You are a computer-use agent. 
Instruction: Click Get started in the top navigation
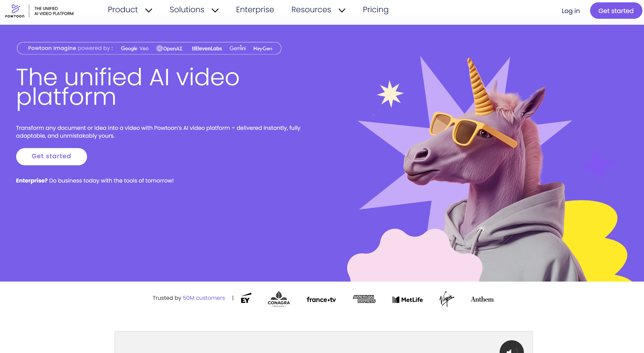click(x=616, y=11)
